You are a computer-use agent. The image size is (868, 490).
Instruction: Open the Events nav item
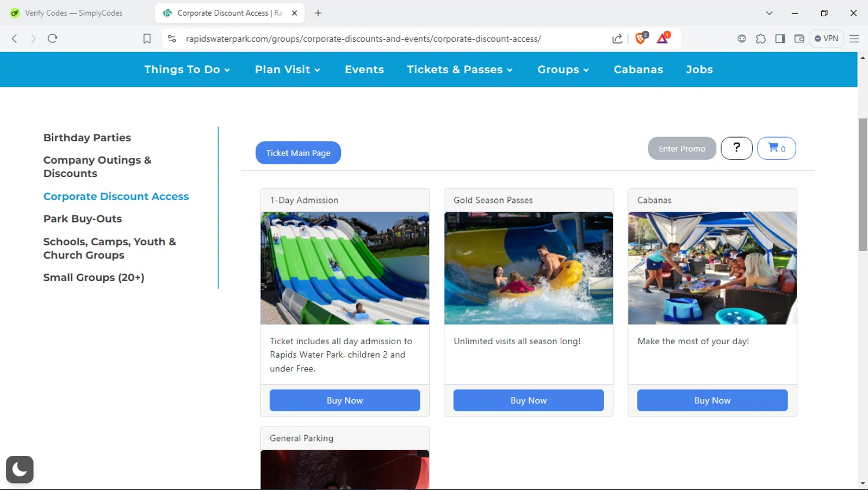365,69
